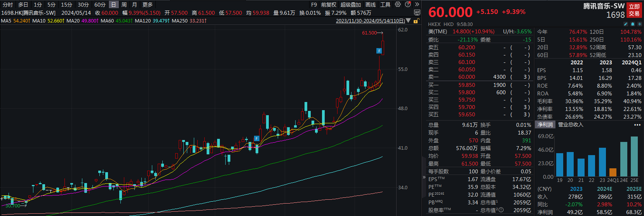Click the MA60 45.043 indicator label

tap(116, 21)
